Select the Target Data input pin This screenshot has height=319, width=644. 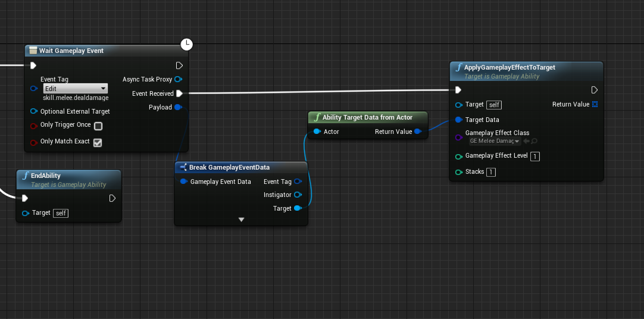[459, 120]
